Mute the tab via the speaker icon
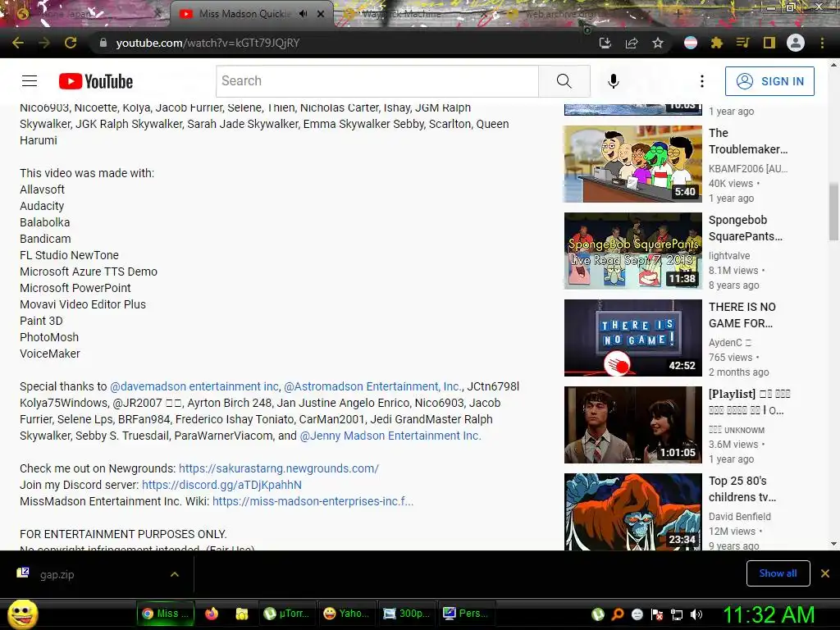The height and width of the screenshot is (630, 840). (304, 14)
